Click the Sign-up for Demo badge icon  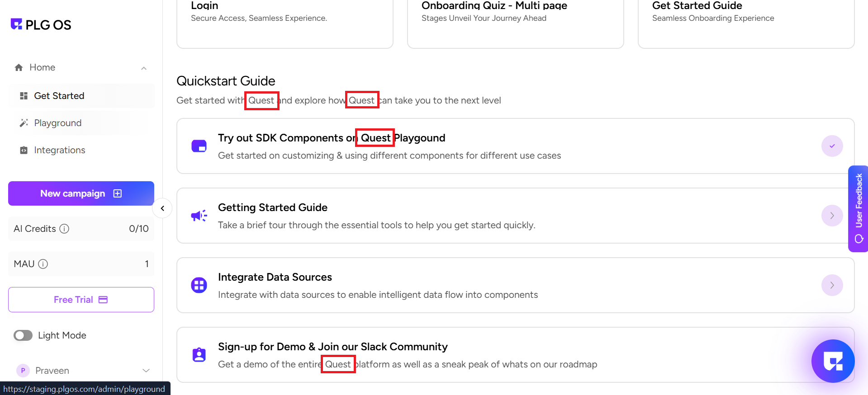pos(199,355)
